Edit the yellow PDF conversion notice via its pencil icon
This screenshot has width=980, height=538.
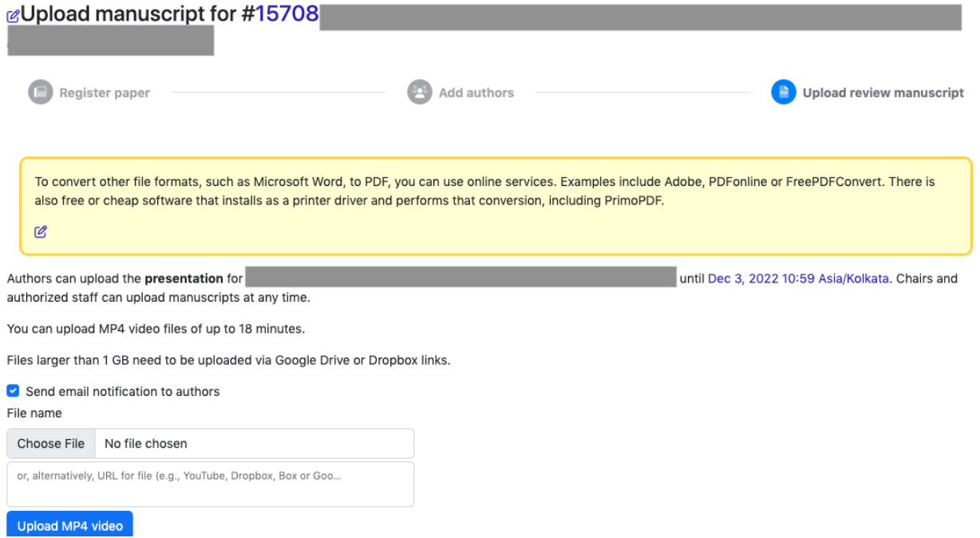pyautogui.click(x=41, y=232)
